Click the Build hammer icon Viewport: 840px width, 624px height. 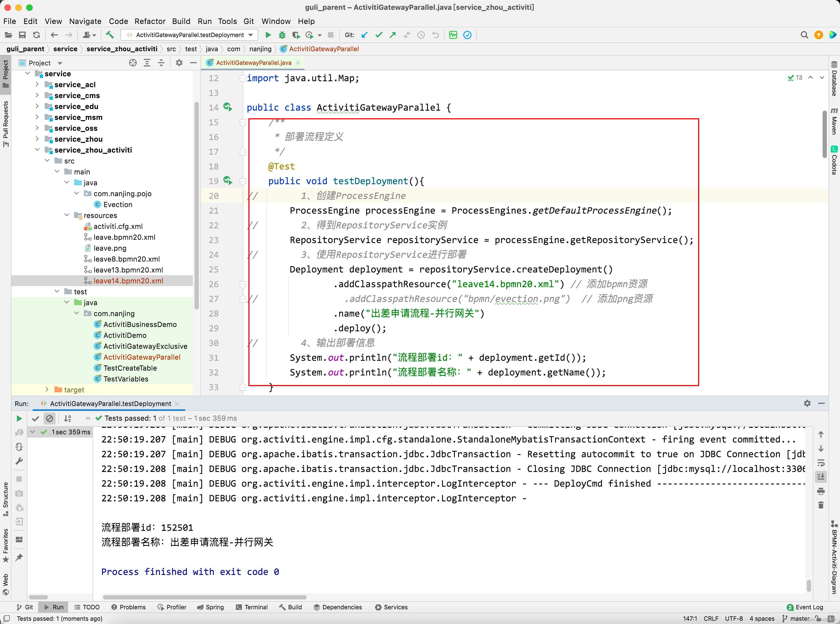110,35
